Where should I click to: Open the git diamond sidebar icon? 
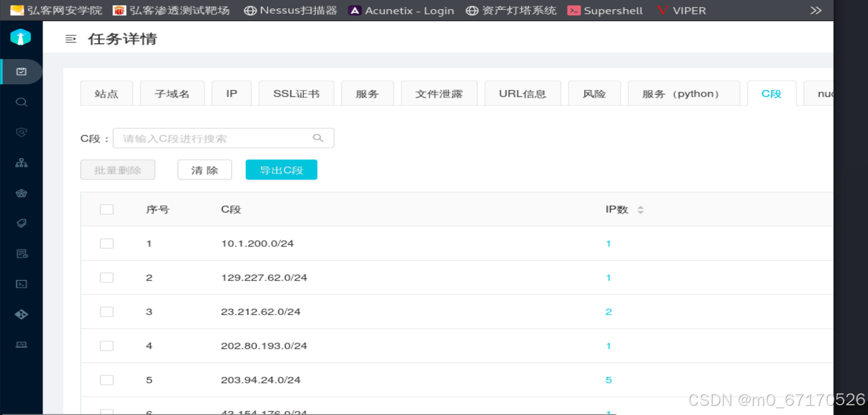click(21, 314)
